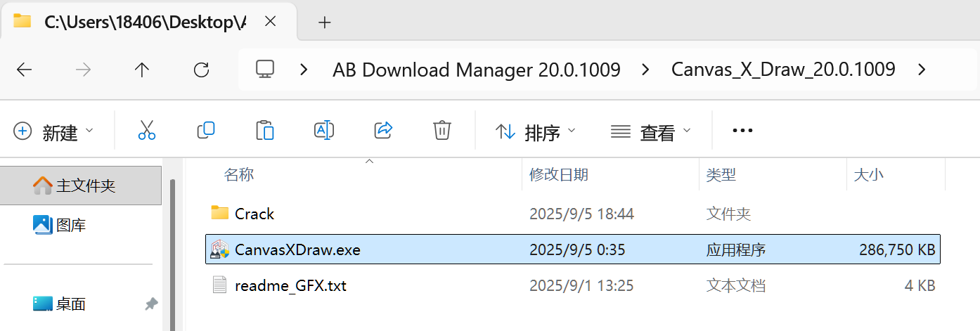Screen dimensions: 980x331
Task: Open a new File Explorer tab
Action: click(324, 22)
